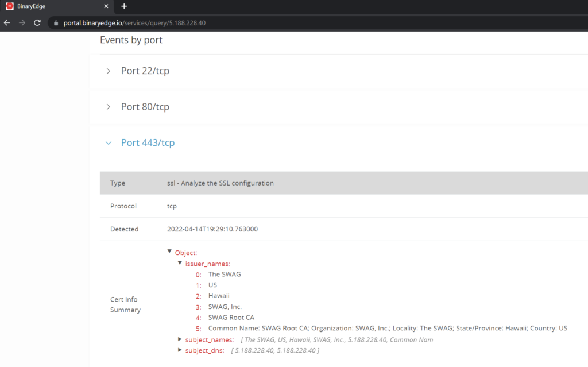Select the BinaryEdge browser tab
The width and height of the screenshot is (588, 367).
58,6
